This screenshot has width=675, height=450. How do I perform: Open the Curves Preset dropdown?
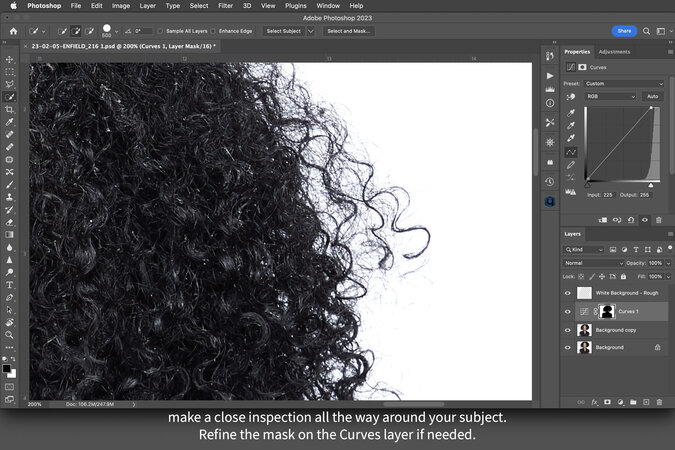coord(626,84)
